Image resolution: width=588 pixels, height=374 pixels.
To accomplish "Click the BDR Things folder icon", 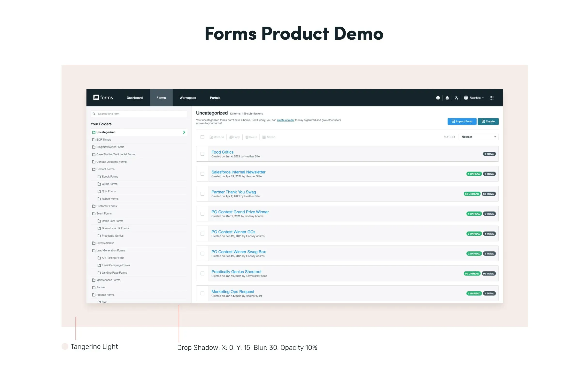I will pos(94,140).
